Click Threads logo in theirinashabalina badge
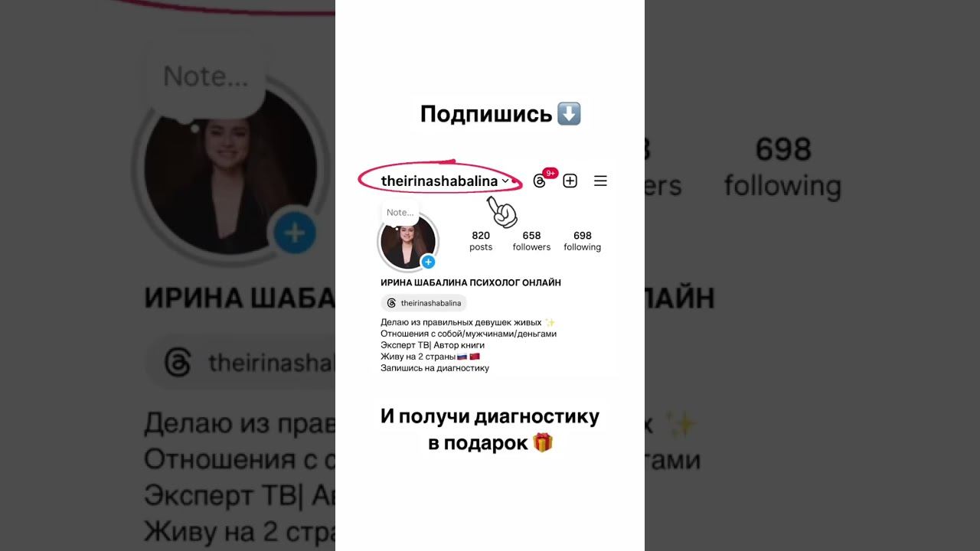The image size is (980, 551). [391, 303]
